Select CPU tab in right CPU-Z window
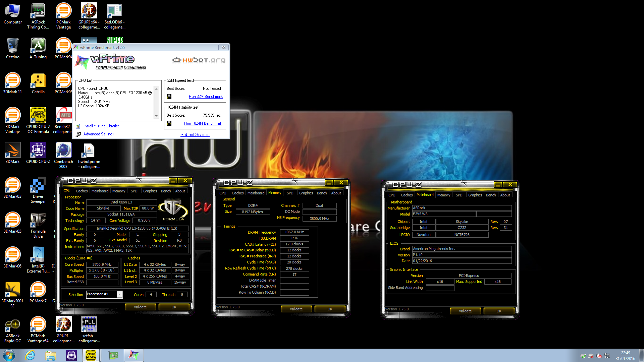Image resolution: width=644 pixels, height=362 pixels. click(392, 195)
